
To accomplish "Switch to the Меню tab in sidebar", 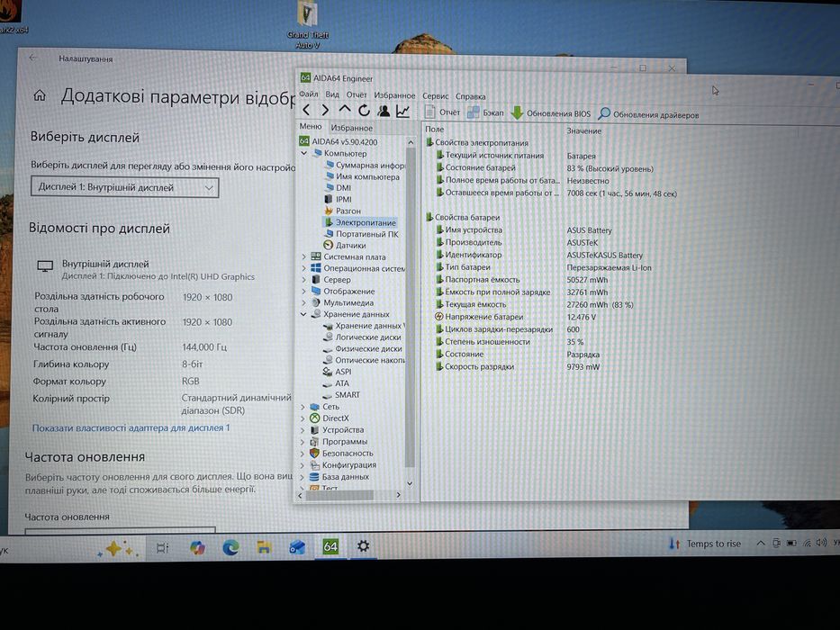I will coord(311,126).
